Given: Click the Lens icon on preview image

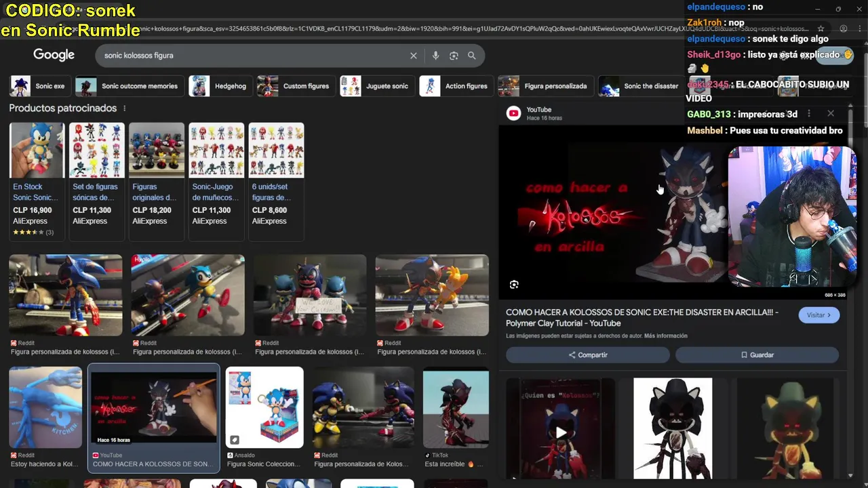Looking at the screenshot, I should click(514, 285).
